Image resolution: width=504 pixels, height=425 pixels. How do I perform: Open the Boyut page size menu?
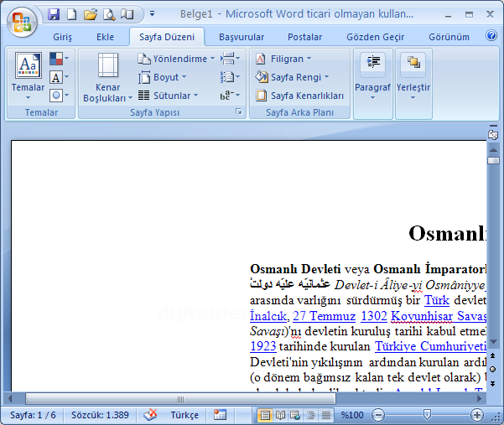[x=163, y=77]
